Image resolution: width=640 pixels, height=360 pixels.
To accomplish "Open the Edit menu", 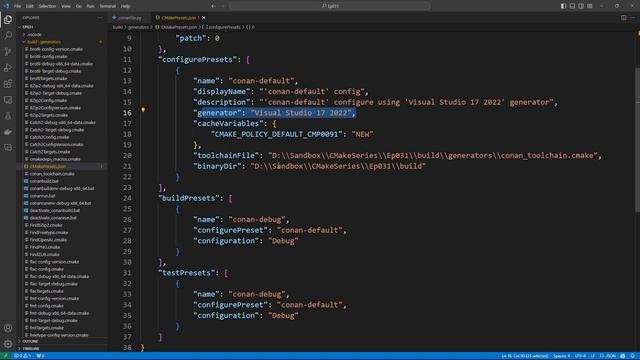I will point(30,6).
